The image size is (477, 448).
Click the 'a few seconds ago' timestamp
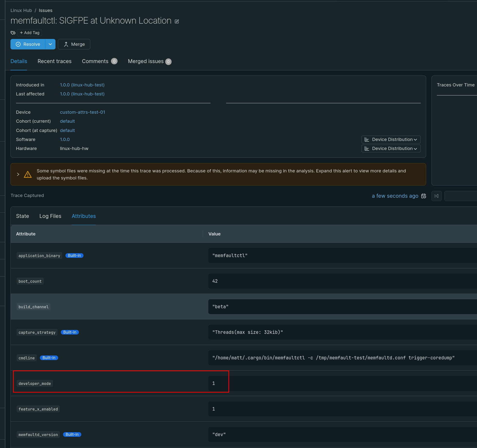point(395,196)
